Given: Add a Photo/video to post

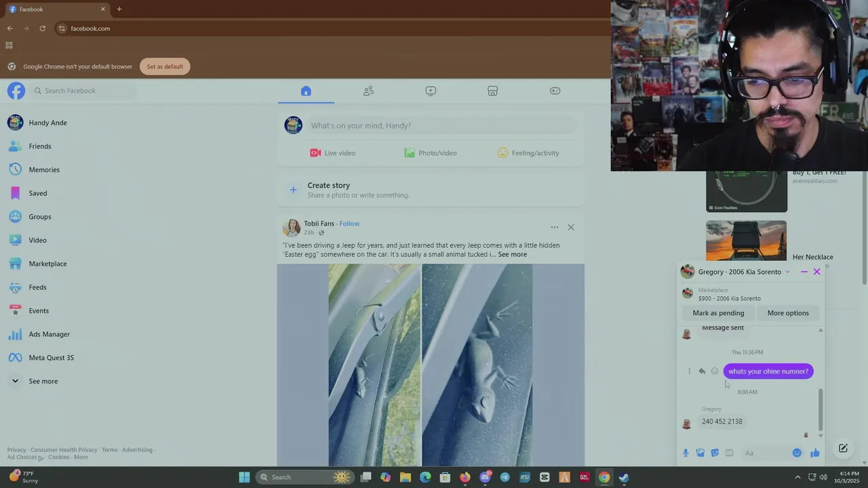Looking at the screenshot, I should point(431,153).
